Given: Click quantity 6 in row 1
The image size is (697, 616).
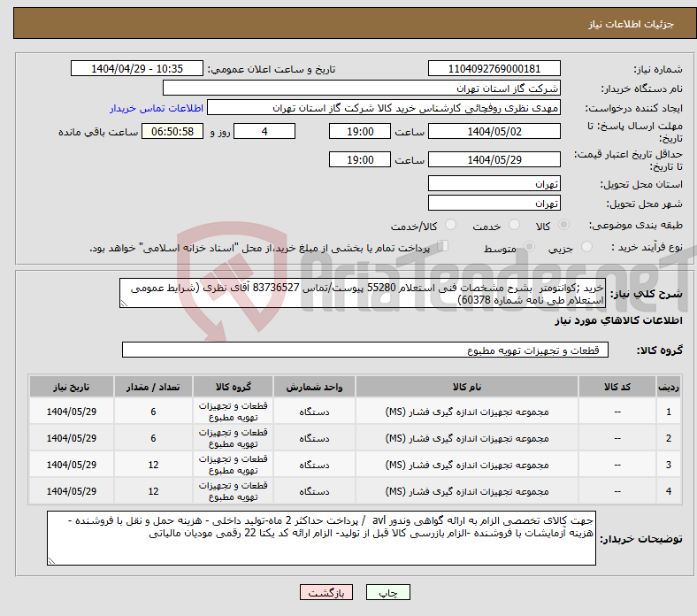Looking at the screenshot, I should 153,412.
